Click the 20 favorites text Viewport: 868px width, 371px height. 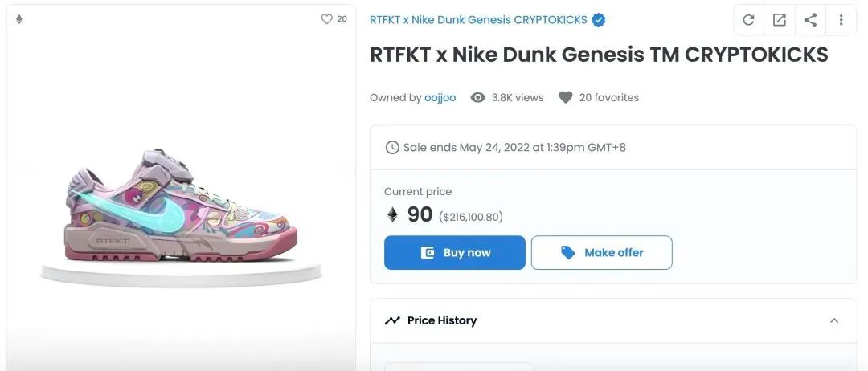point(609,97)
